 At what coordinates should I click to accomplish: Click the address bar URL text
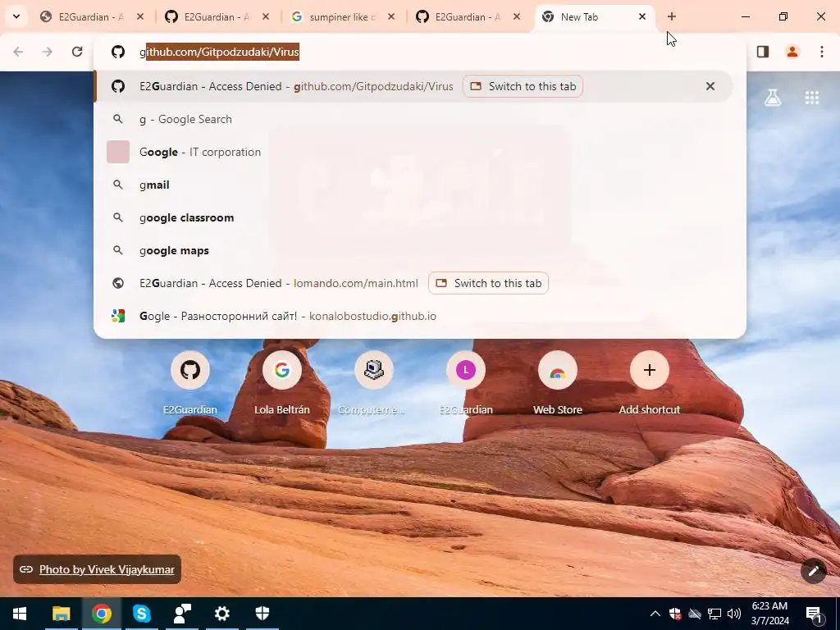[x=219, y=52]
